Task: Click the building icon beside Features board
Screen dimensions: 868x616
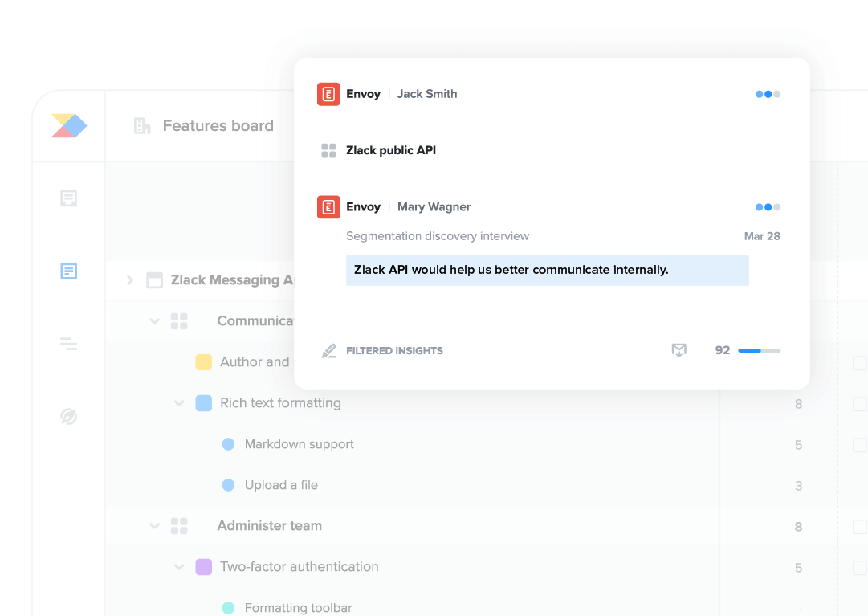Action: click(x=142, y=125)
